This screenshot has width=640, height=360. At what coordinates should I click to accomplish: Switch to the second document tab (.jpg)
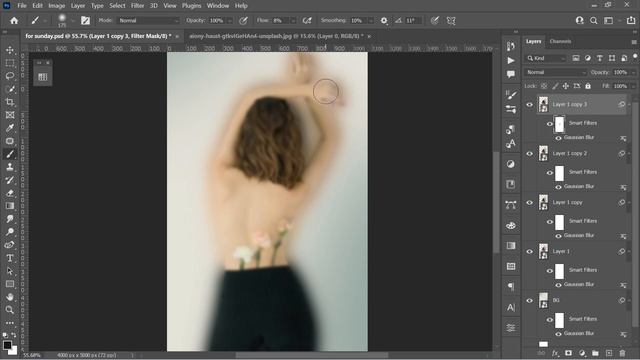(276, 36)
